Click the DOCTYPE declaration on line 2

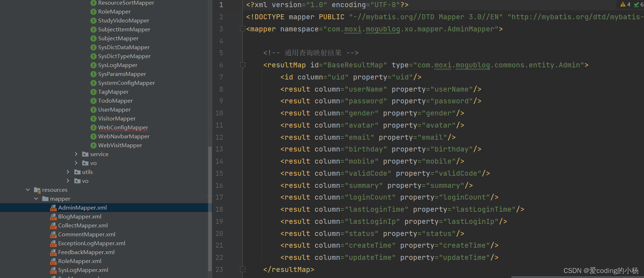(x=444, y=17)
